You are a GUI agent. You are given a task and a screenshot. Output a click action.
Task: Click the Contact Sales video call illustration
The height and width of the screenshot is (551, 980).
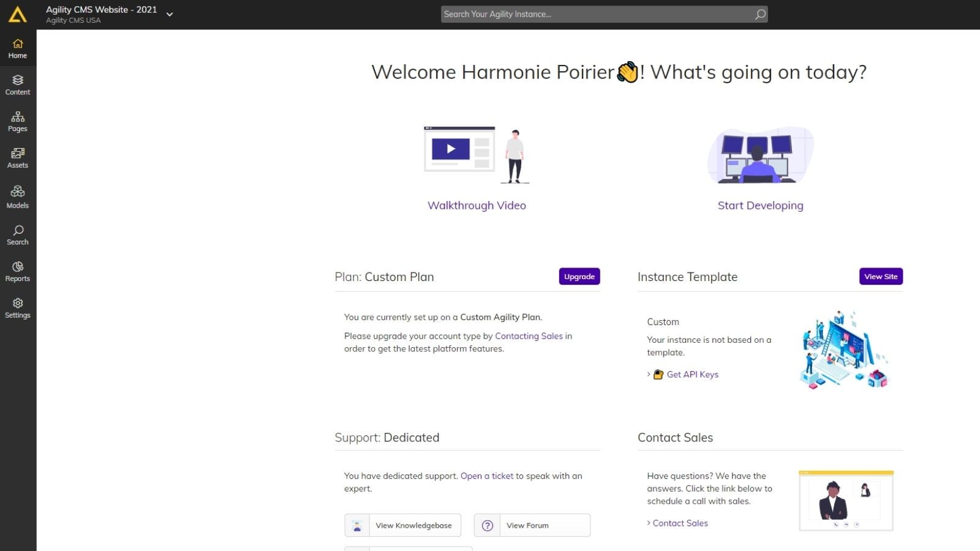pos(846,500)
